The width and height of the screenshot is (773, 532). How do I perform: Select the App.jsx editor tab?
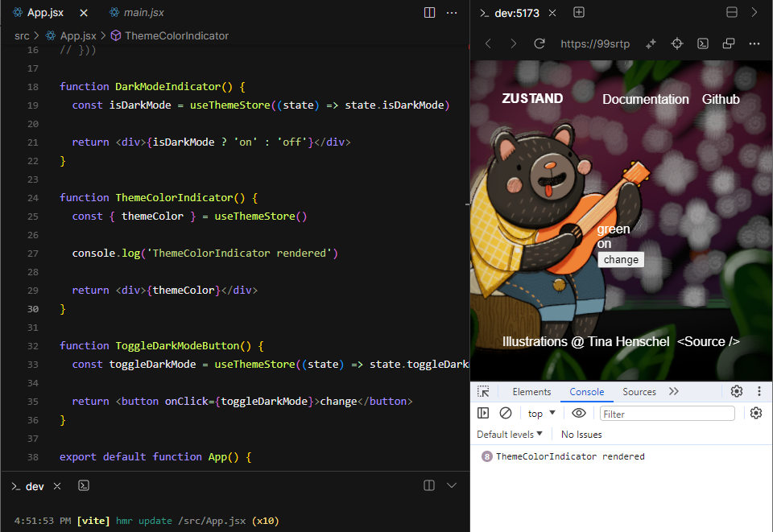coord(39,13)
